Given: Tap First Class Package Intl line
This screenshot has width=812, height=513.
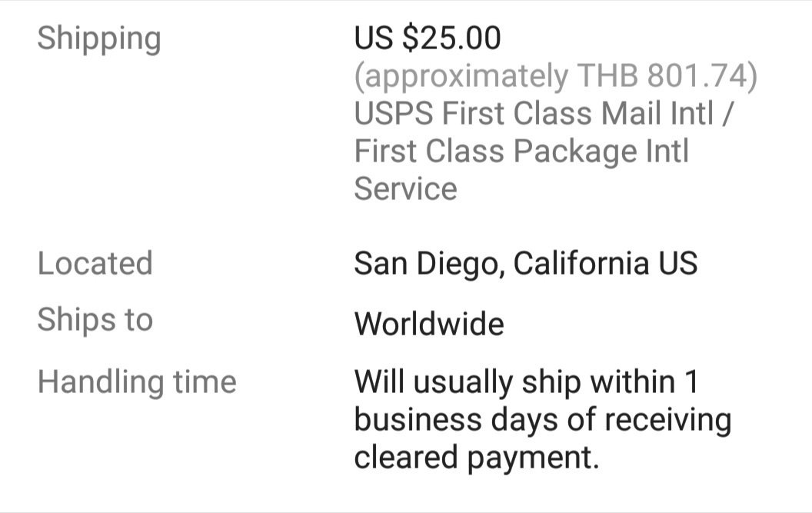Looking at the screenshot, I should pos(521,151).
